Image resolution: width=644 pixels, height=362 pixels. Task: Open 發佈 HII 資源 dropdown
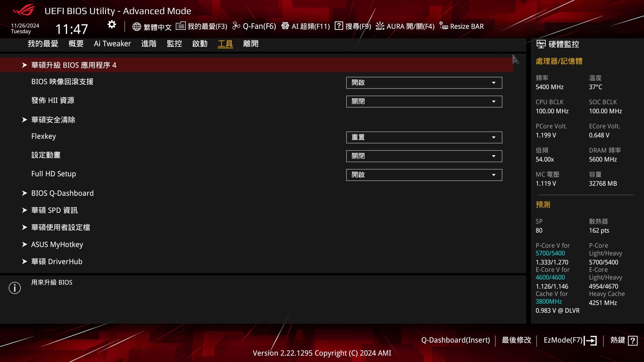click(424, 102)
